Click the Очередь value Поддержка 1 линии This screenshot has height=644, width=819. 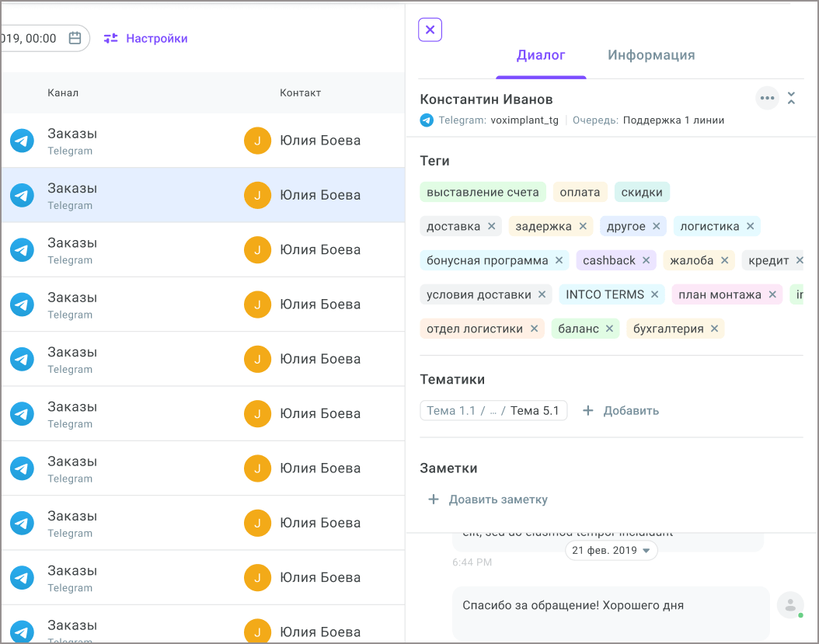click(x=673, y=120)
